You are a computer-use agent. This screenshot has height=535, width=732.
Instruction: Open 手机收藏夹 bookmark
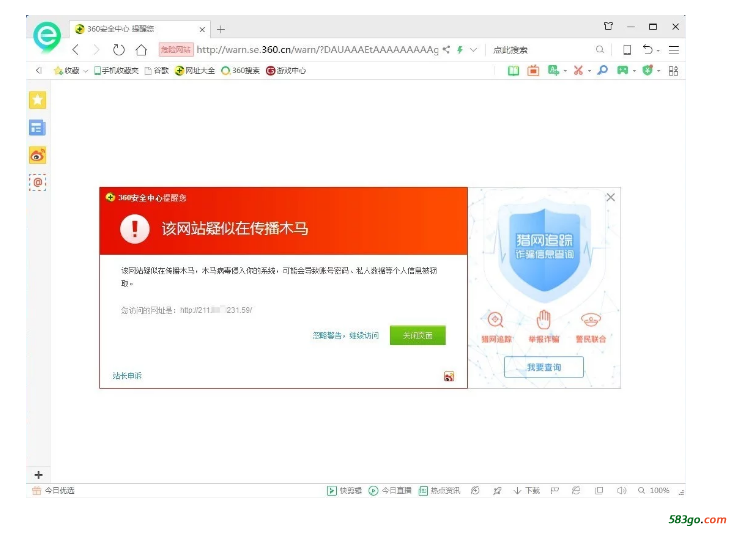point(116,70)
